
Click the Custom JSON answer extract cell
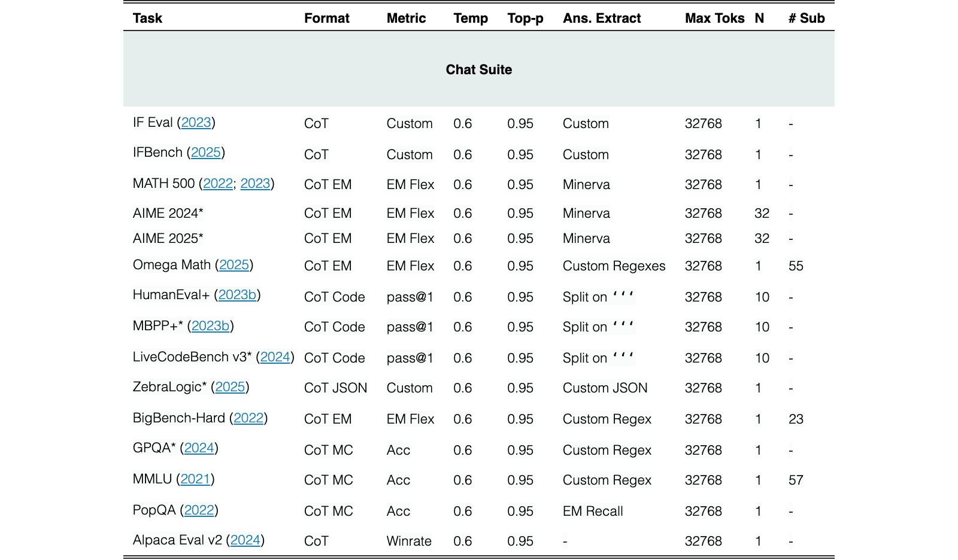tap(605, 388)
